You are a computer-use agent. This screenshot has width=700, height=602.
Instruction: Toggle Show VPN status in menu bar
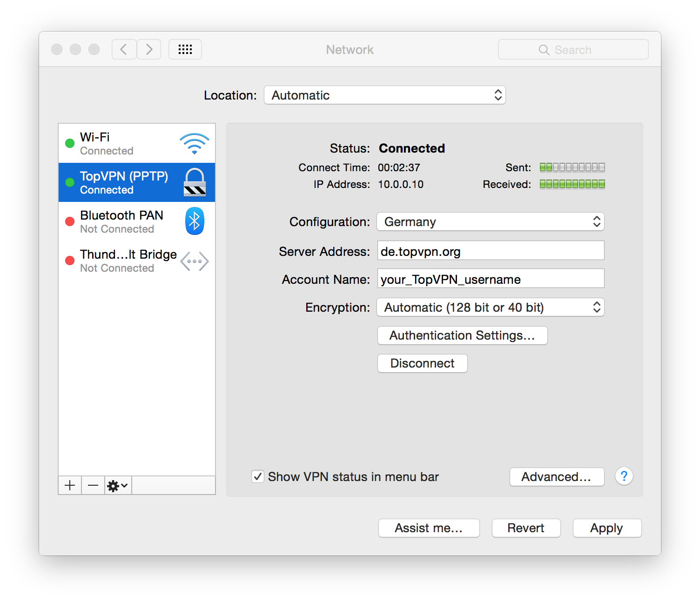pos(258,476)
